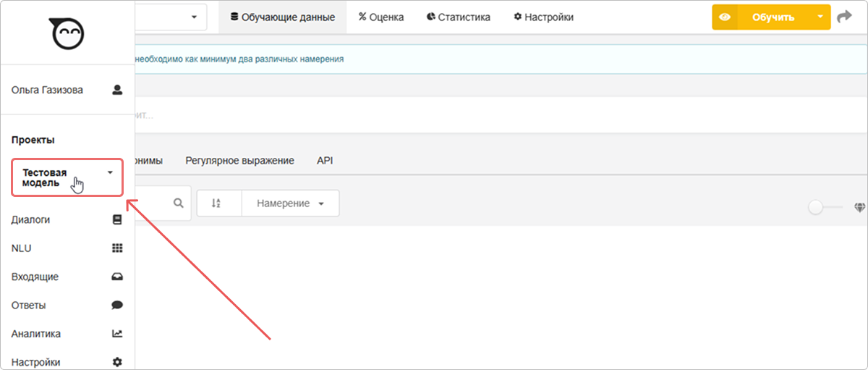This screenshot has width=868, height=370.
Task: Open NLU in sidebar
Action: coord(68,248)
